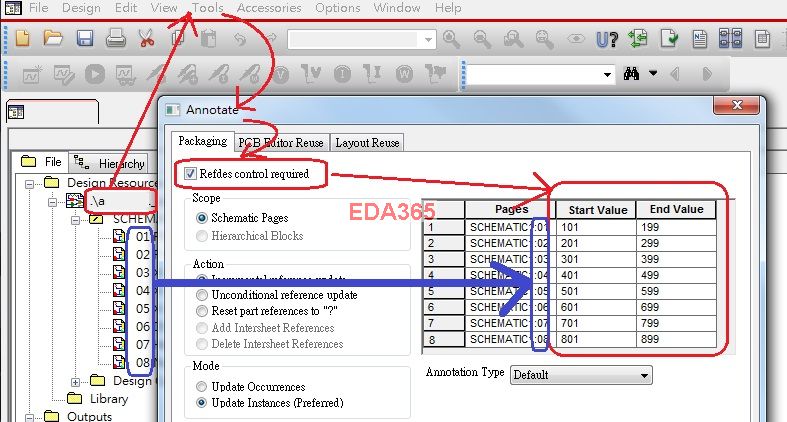Select Add Intersheet References option
The height and width of the screenshot is (422, 787).
coord(202,328)
